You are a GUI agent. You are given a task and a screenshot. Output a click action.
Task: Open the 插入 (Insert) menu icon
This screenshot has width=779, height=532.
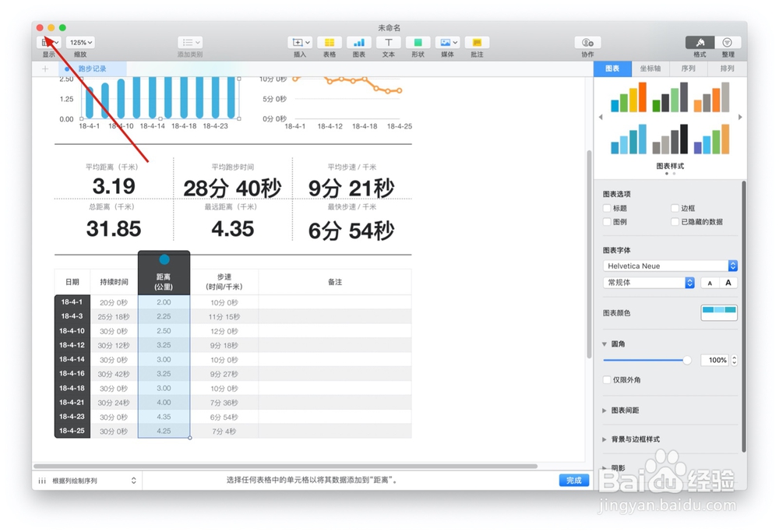tap(298, 44)
